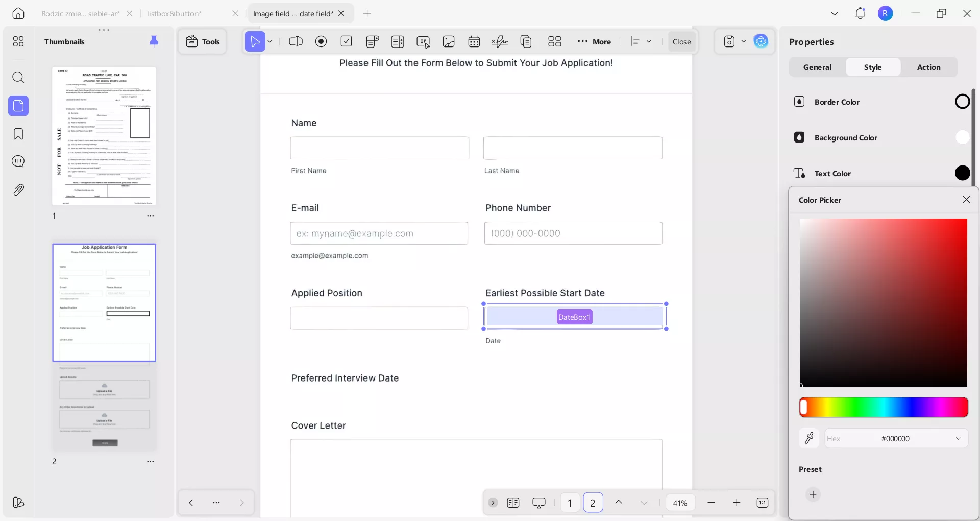The width and height of the screenshot is (980, 521).
Task: Select the radio button form field tool
Action: [x=321, y=42]
